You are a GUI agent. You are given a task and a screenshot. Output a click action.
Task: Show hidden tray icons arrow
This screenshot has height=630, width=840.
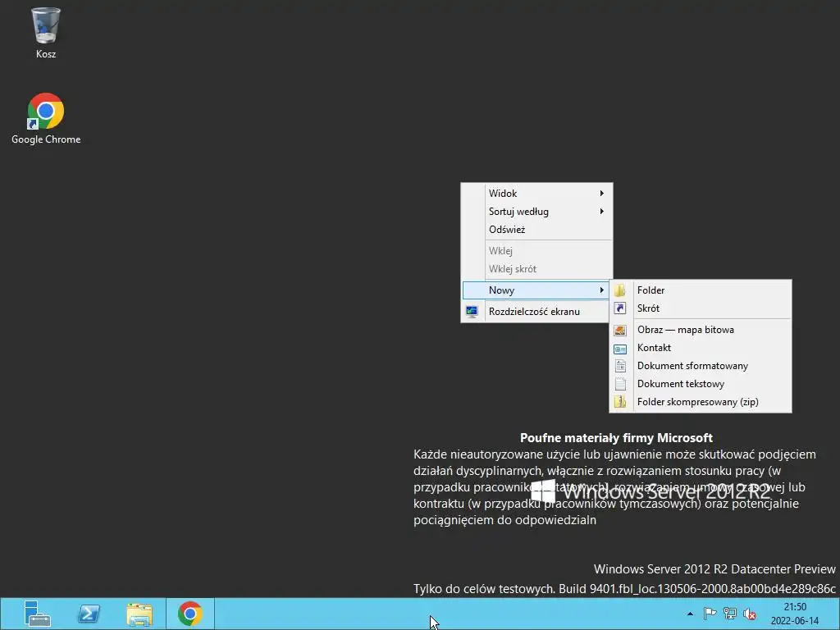tap(690, 614)
